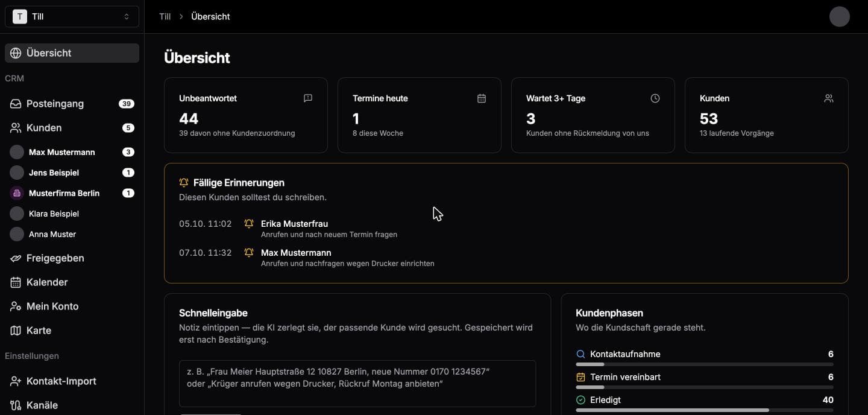Go to Übersicht in the sidebar
This screenshot has height=415, width=868.
pyautogui.click(x=72, y=53)
